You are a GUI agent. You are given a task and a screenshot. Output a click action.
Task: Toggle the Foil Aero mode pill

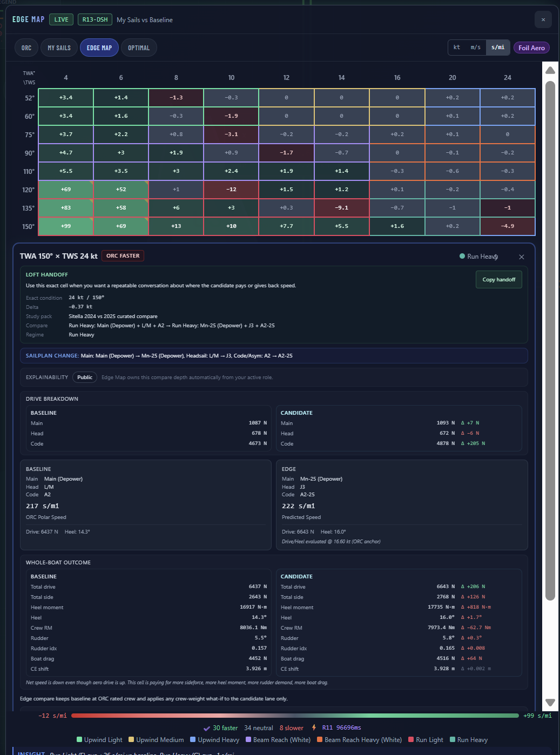531,48
